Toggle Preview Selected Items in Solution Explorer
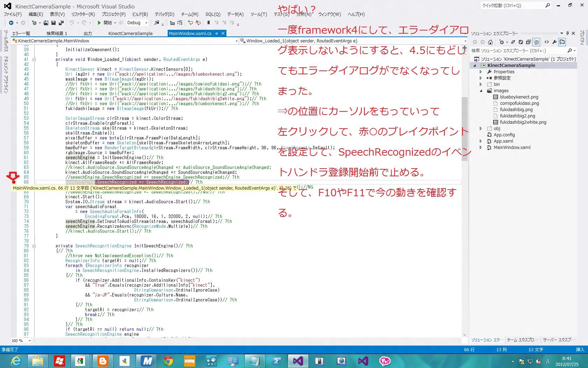 (x=562, y=42)
